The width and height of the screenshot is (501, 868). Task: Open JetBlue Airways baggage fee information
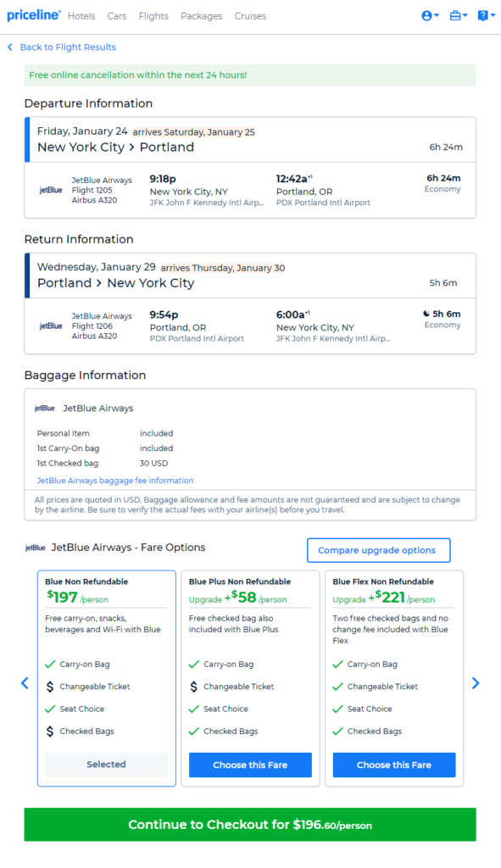tap(115, 481)
